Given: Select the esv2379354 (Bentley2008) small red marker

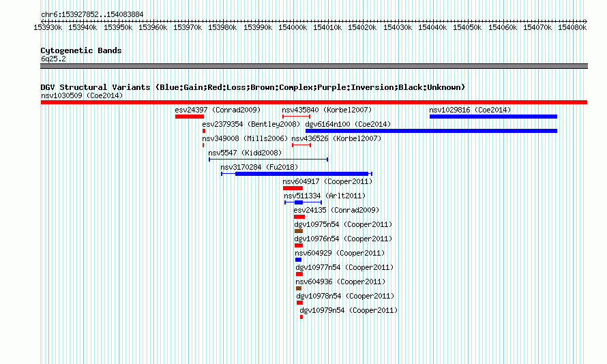Looking at the screenshot, I should [x=204, y=131].
